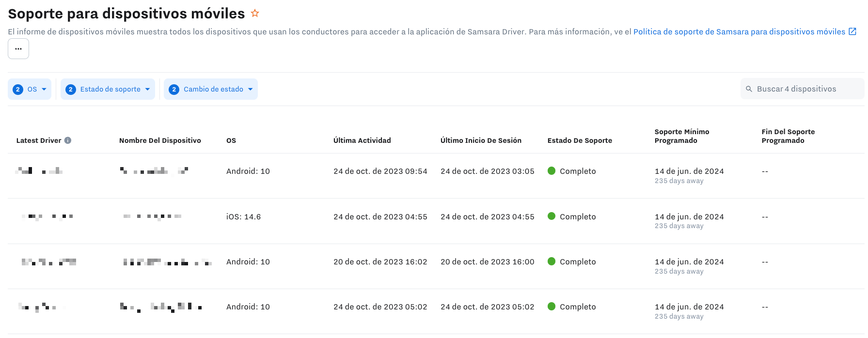Click the OS column header

[x=231, y=140]
